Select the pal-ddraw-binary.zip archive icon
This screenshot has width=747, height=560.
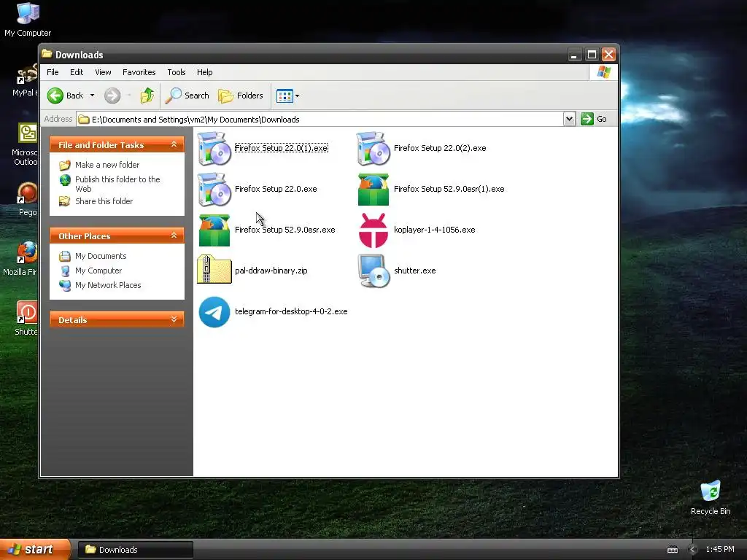[x=214, y=270]
